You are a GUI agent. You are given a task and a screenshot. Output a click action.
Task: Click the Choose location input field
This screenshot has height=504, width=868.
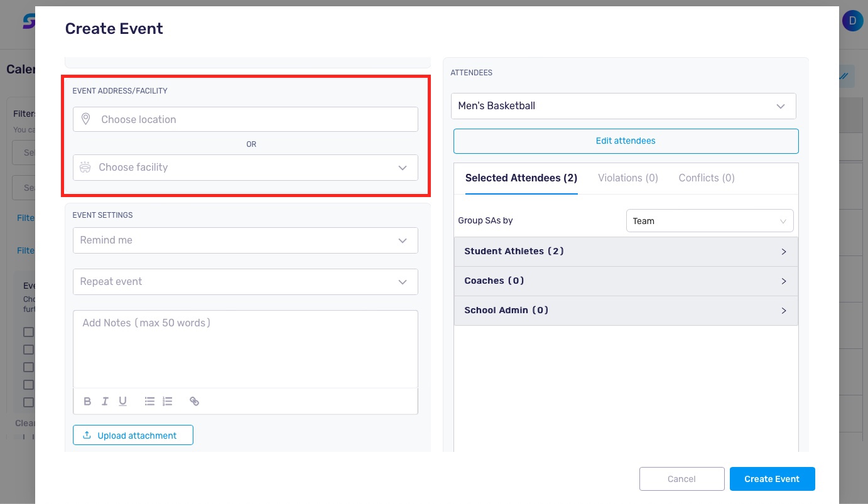coord(246,119)
